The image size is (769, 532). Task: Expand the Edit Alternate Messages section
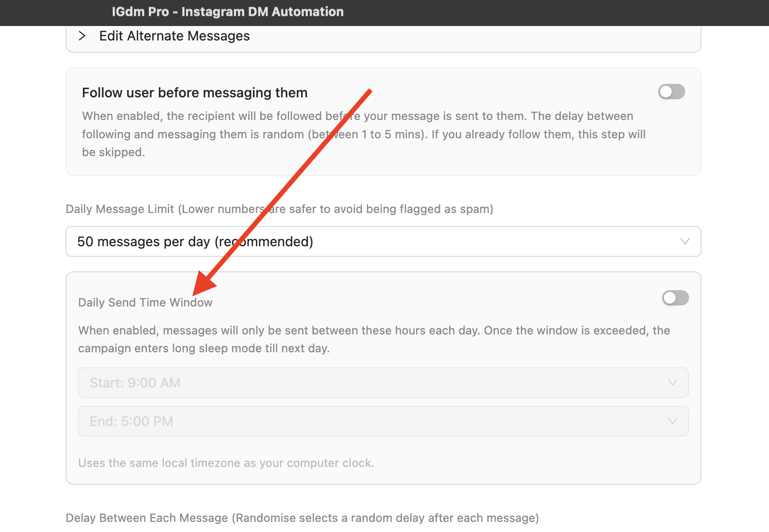tap(82, 36)
